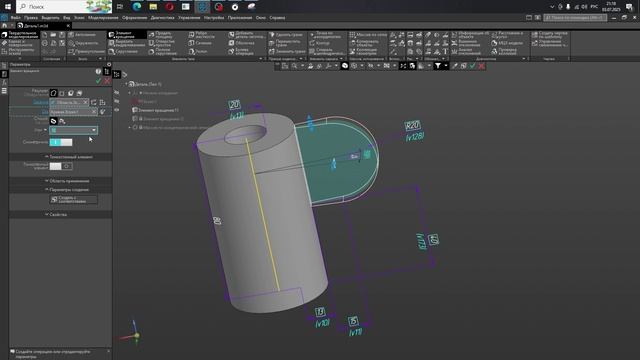The width and height of the screenshot is (640, 360).
Task: Open the Файл menu
Action: tap(16, 18)
